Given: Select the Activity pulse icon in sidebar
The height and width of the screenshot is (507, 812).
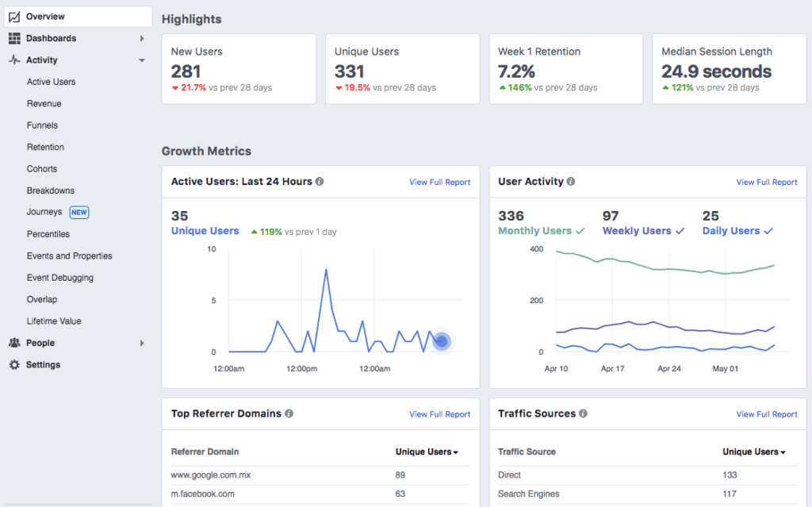Looking at the screenshot, I should pyautogui.click(x=14, y=60).
